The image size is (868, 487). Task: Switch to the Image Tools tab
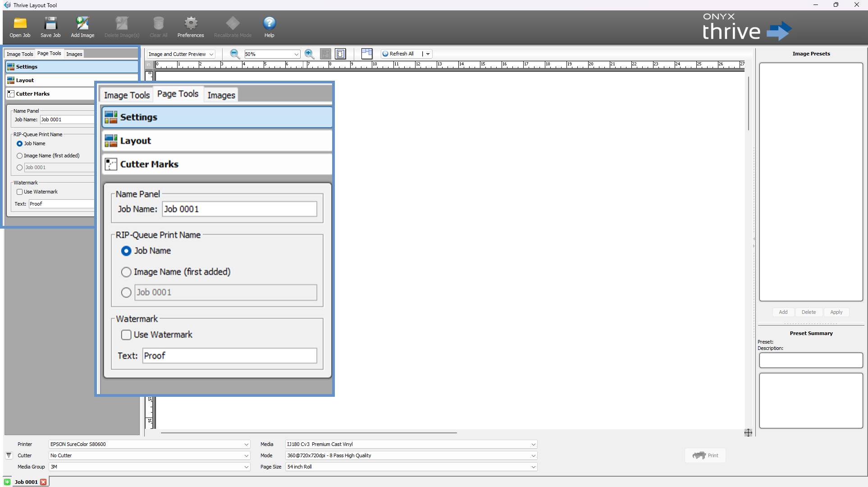click(127, 95)
